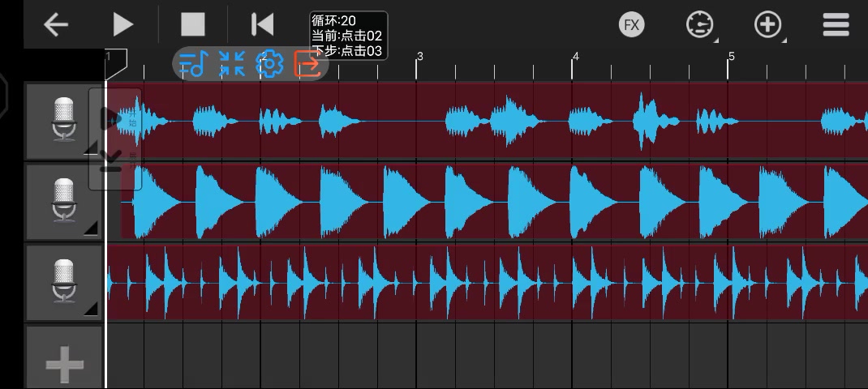Open the hamburger main menu
This screenshot has height=389, width=868.
pyautogui.click(x=836, y=24)
